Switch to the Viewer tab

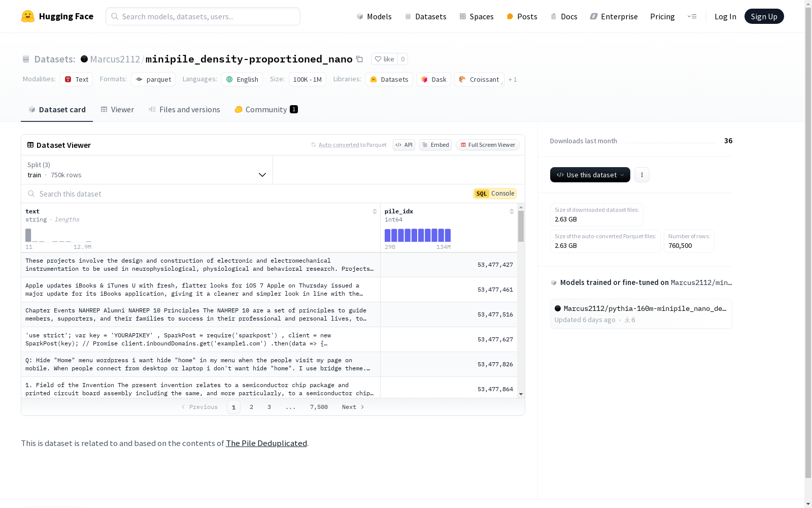[x=117, y=110]
